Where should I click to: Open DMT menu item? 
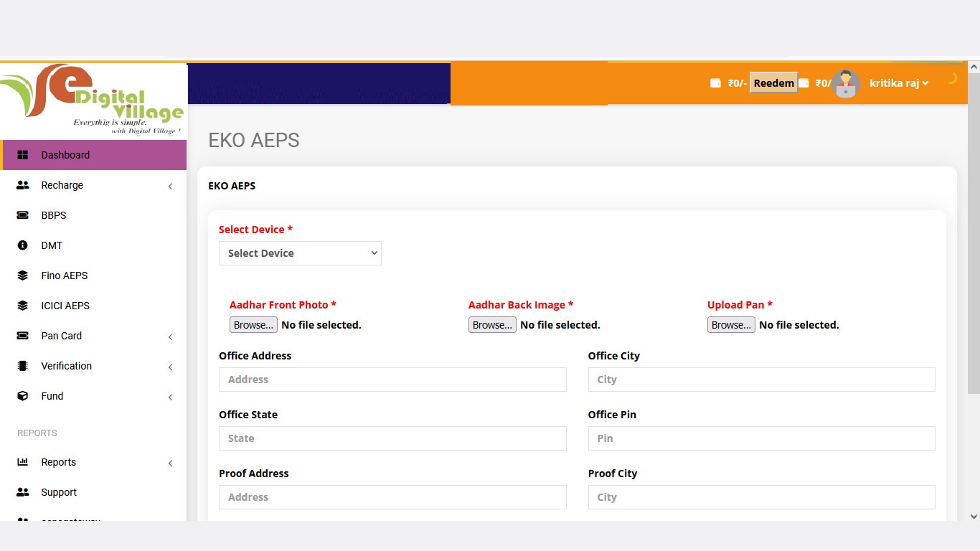[x=93, y=245]
